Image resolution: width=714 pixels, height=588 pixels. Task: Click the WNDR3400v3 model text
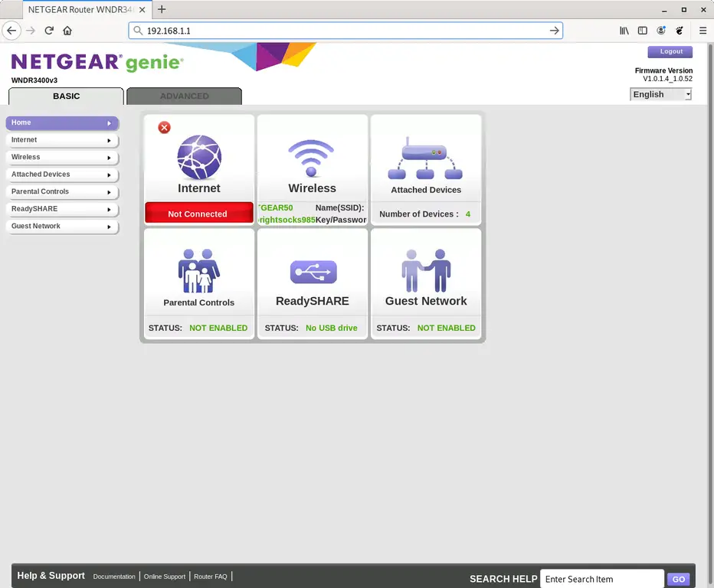[x=34, y=80]
